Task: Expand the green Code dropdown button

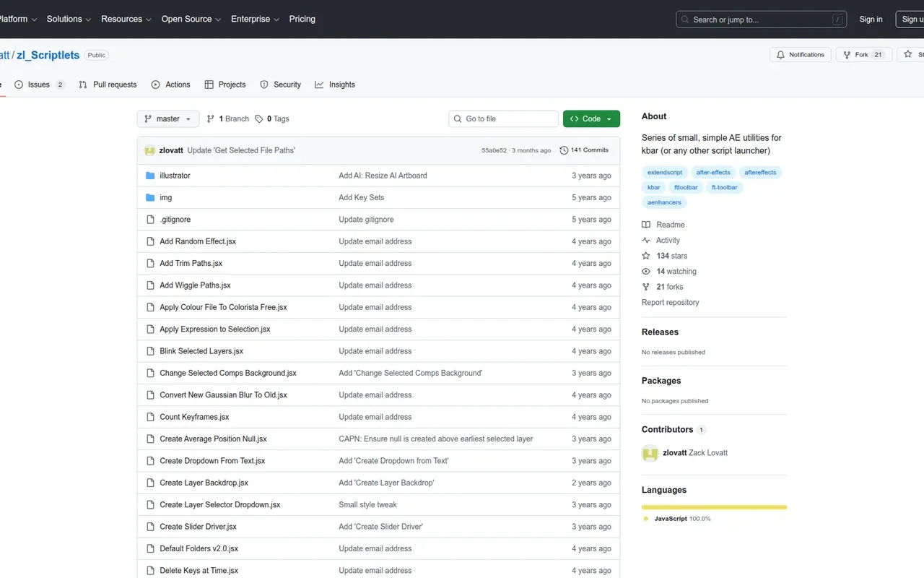Action: pyautogui.click(x=591, y=119)
